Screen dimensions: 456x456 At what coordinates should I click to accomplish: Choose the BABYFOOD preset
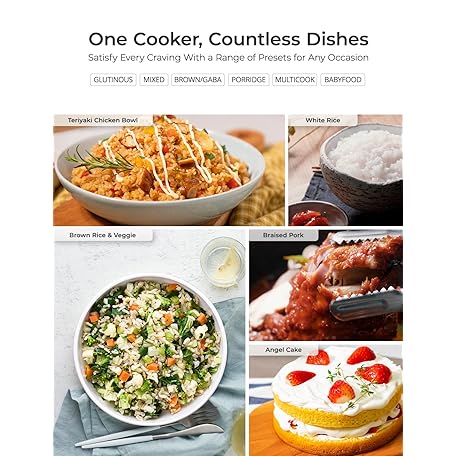click(x=343, y=80)
